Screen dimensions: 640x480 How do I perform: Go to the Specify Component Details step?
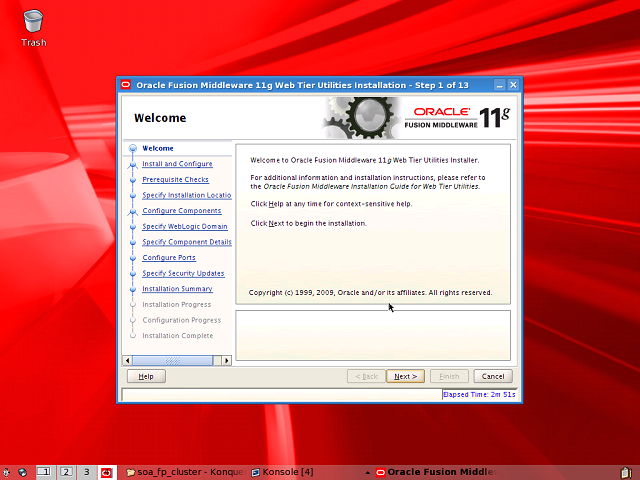(x=187, y=242)
